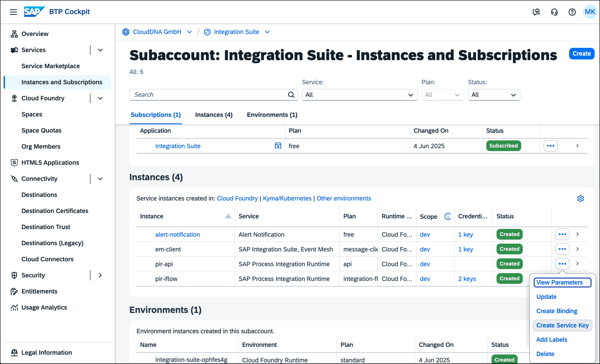This screenshot has height=364, width=600.
Task: Click the Integration Suite subaccount breadcrumb icon
Action: 207,32
